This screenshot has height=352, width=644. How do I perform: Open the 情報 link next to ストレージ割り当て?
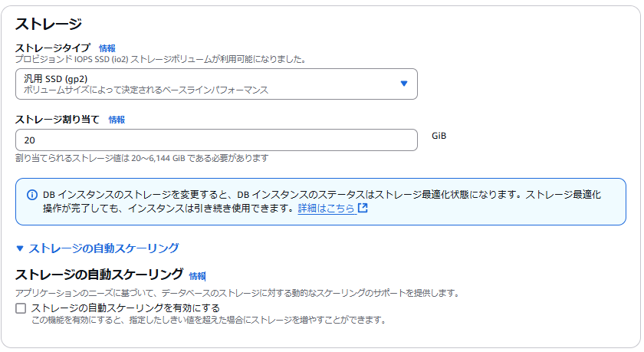pyautogui.click(x=117, y=120)
